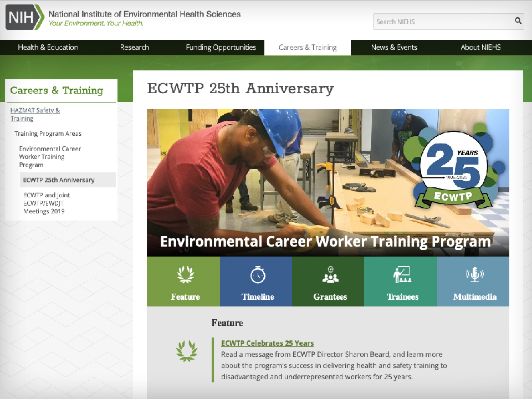The height and width of the screenshot is (399, 532).
Task: Open the Research menu
Action: (x=134, y=48)
